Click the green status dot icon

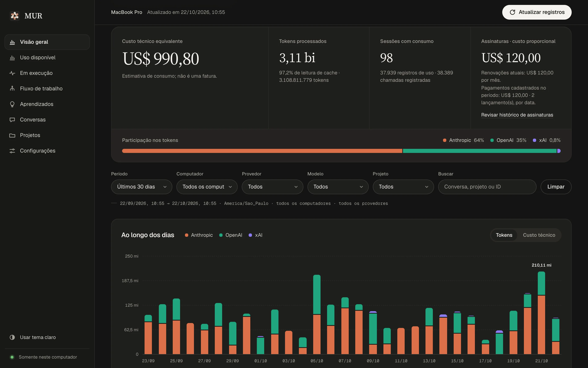pos(12,357)
